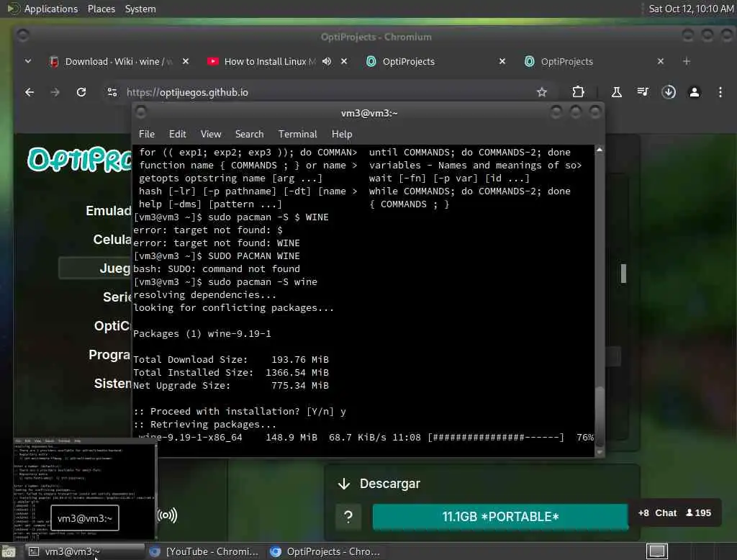Click the vm3@vm3 terminal window thumbnail

85,489
